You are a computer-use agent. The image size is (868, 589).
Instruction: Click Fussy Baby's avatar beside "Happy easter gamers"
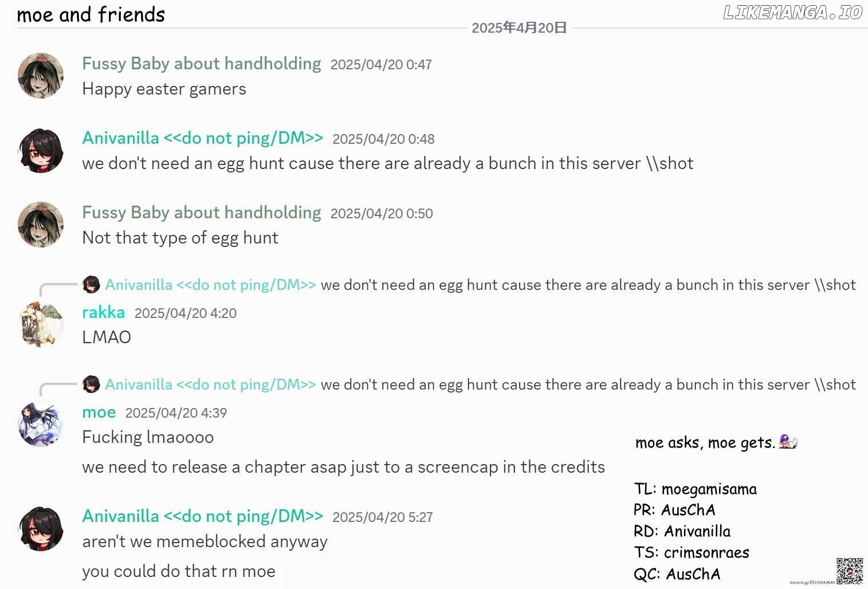coord(41,76)
